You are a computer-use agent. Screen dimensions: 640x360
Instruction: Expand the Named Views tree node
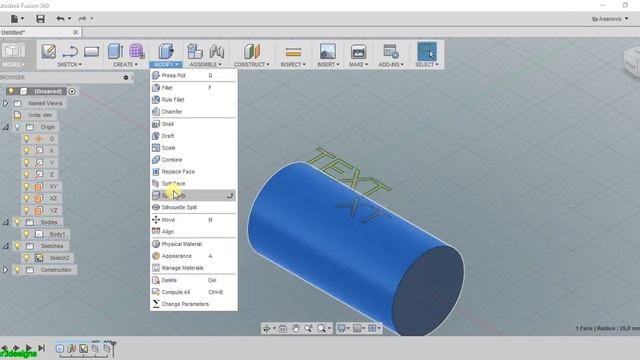pyautogui.click(x=5, y=103)
